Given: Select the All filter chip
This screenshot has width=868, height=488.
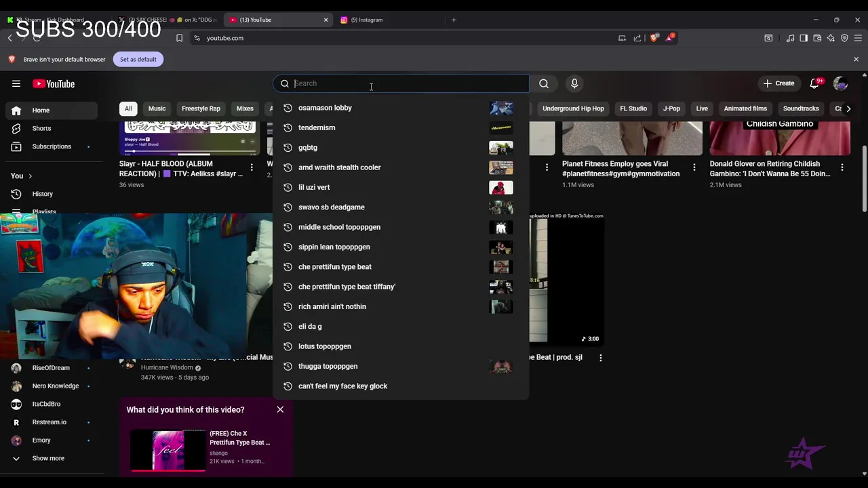Looking at the screenshot, I should [128, 108].
